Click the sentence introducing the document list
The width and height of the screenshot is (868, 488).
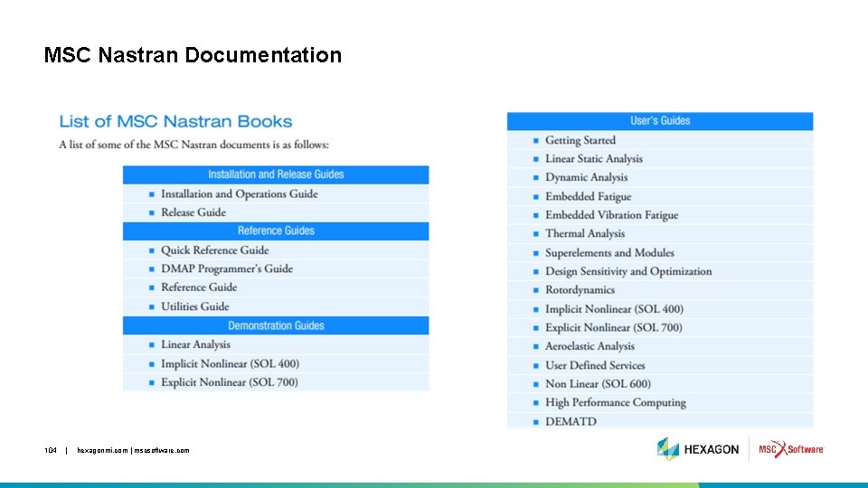(193, 145)
